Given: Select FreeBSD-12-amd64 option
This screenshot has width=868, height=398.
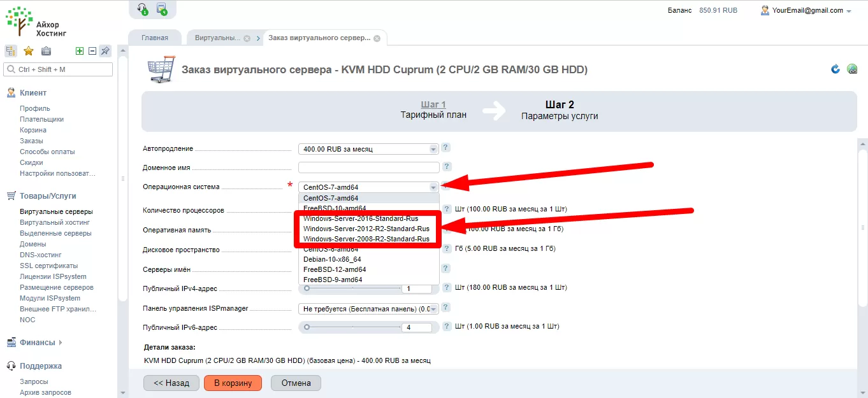Looking at the screenshot, I should pyautogui.click(x=369, y=269).
